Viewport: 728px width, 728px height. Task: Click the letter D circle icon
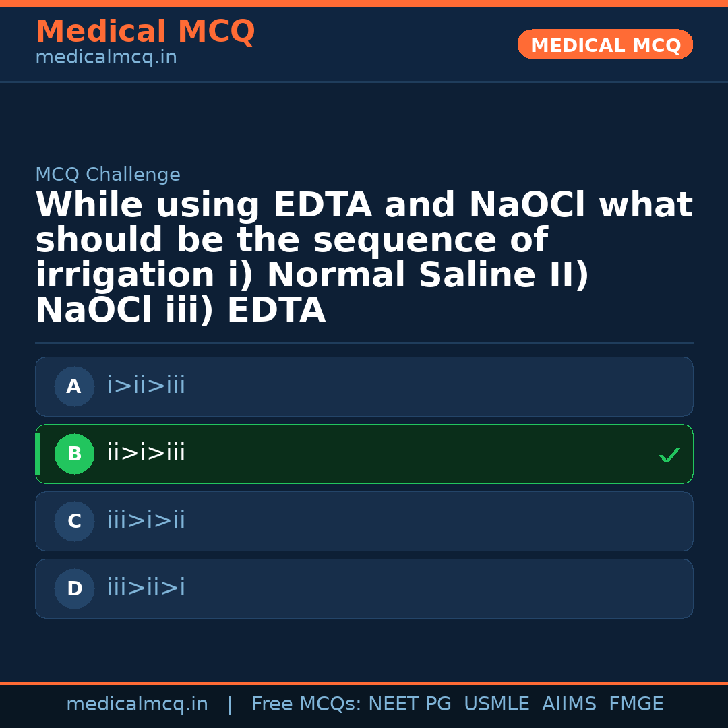click(74, 589)
